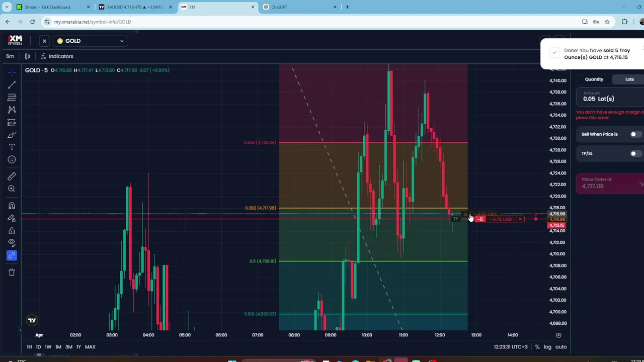The width and height of the screenshot is (644, 362).
Task: Open the forecasting and measurement tools
Action: 12,122
